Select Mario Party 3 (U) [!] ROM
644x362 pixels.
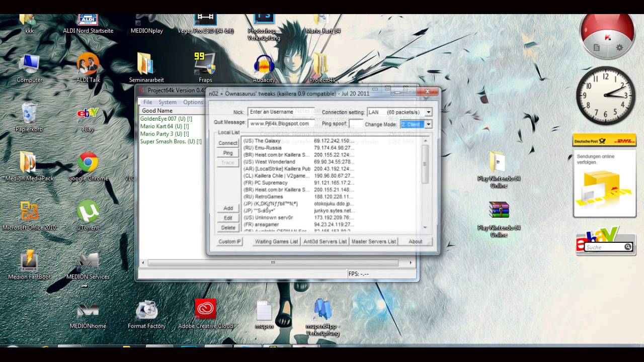coord(165,134)
